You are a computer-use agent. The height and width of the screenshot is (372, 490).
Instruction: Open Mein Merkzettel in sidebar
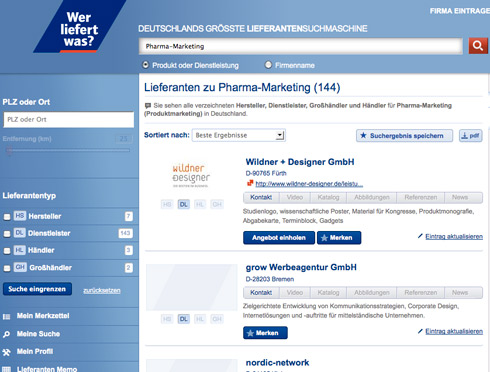[x=43, y=316]
